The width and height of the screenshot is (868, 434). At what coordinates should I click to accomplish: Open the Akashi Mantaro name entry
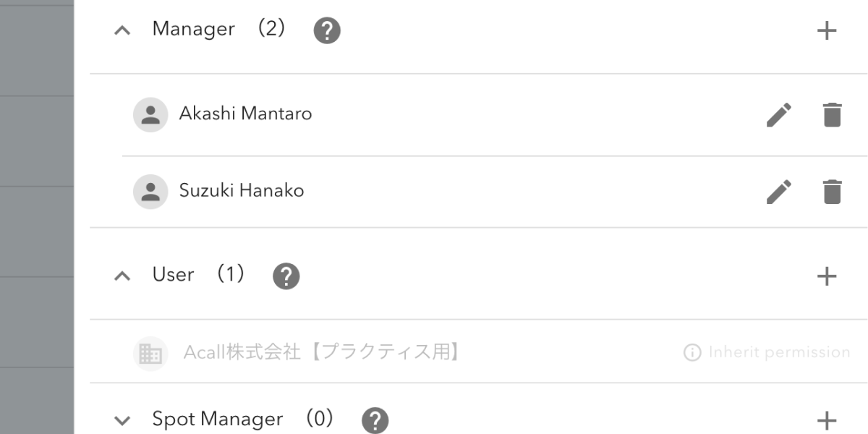(x=246, y=114)
